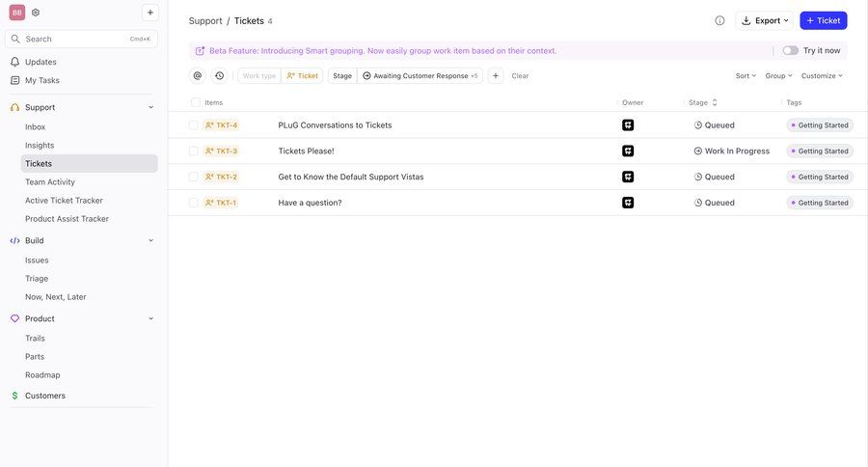The height and width of the screenshot is (467, 868).
Task: Click the history clock filter icon
Action: point(220,76)
